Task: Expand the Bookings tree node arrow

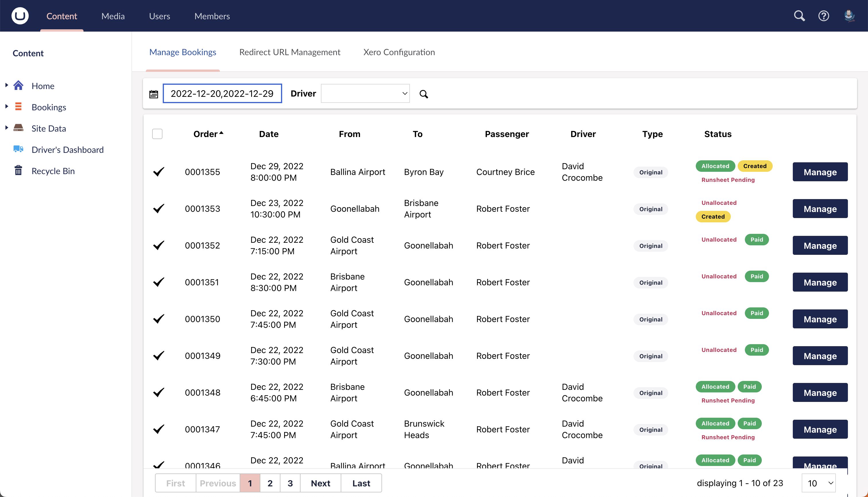Action: point(7,107)
